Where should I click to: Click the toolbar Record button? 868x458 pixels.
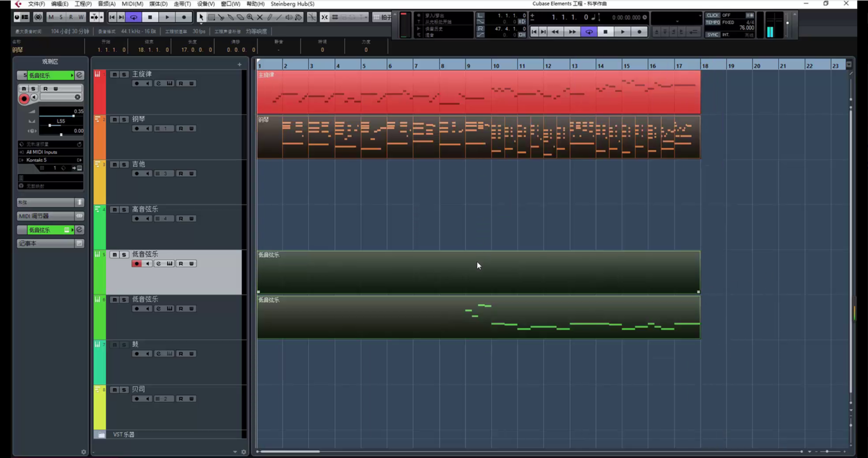point(184,17)
